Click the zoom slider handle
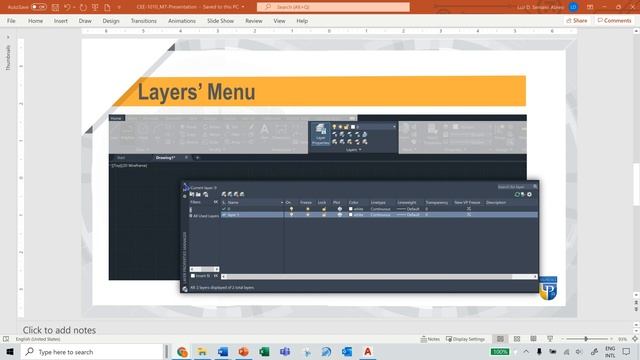This screenshot has height=360, width=640. click(x=586, y=339)
